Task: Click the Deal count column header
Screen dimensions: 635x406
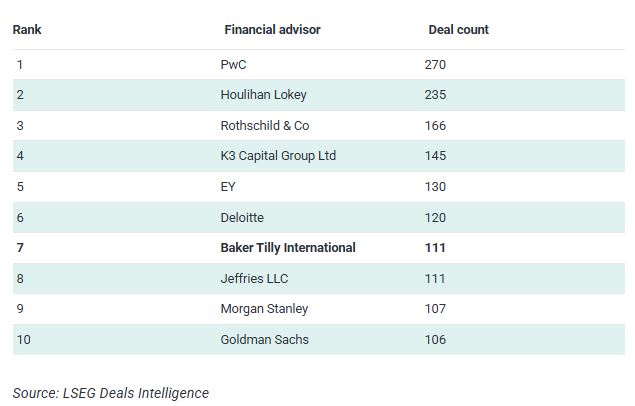Action: point(458,30)
